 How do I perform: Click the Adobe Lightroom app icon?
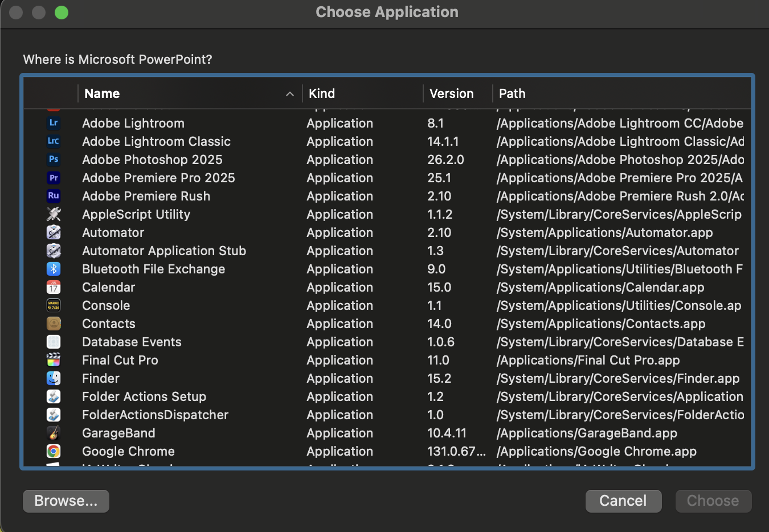point(54,123)
